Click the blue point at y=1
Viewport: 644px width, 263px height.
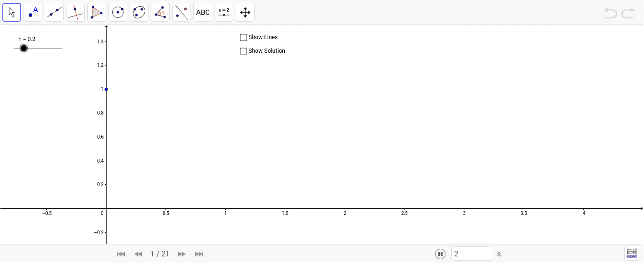pos(106,89)
